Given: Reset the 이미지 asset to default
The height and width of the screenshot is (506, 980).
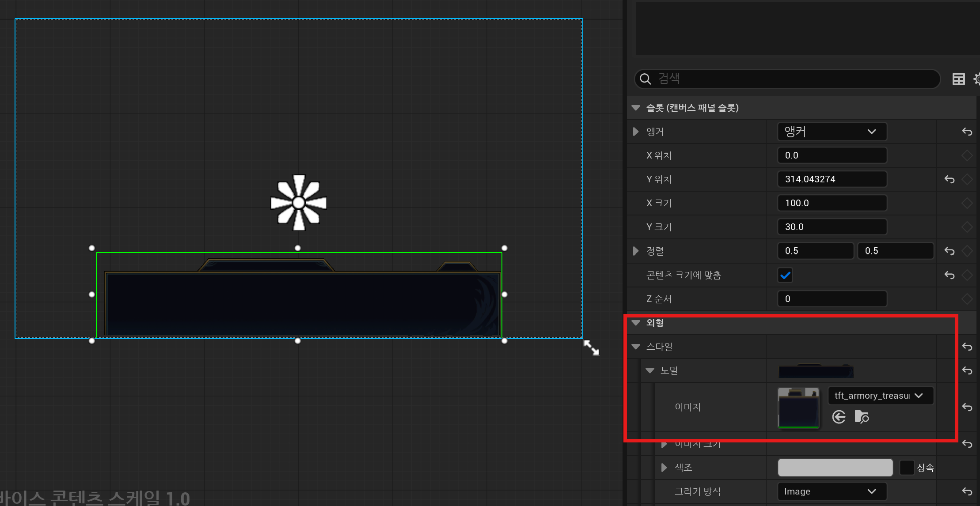Looking at the screenshot, I should pos(967,407).
